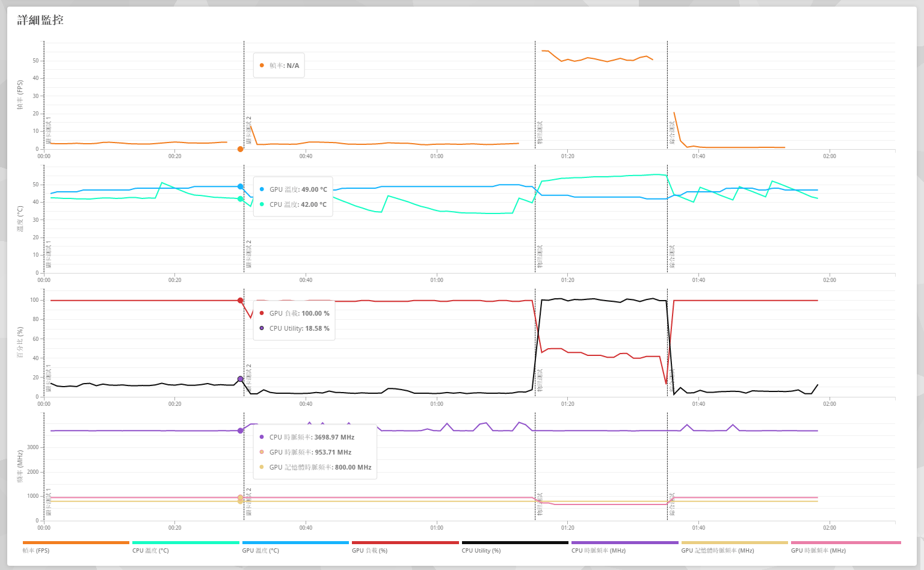The height and width of the screenshot is (570, 924).
Task: Click 物理測試 marker label in temperature chart
Action: coord(540,256)
